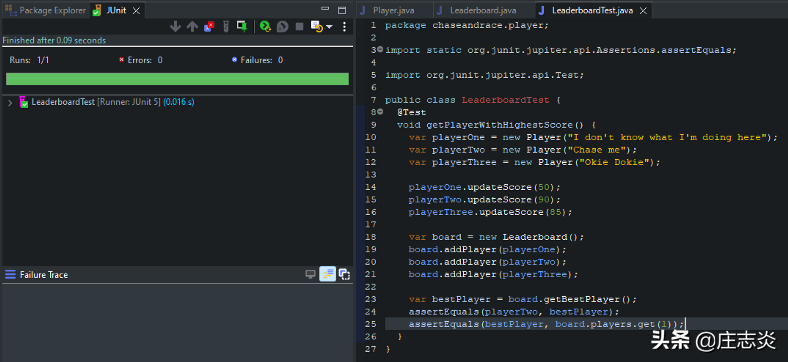Click 'Finished after 0.09 seconds' status
The height and width of the screenshot is (362, 788).
point(54,40)
